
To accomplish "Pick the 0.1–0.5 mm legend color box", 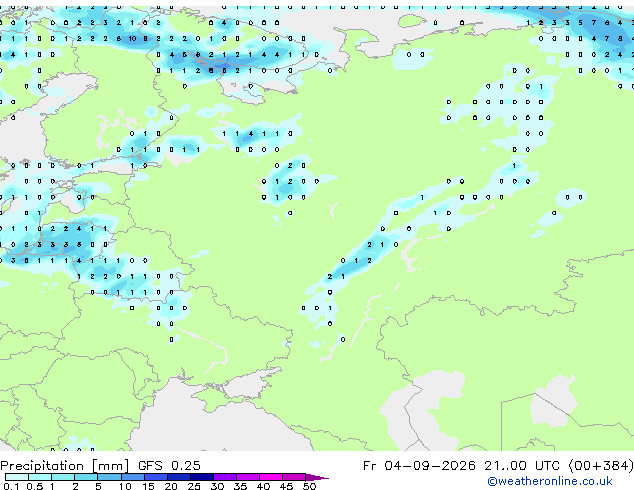I will tap(17, 477).
